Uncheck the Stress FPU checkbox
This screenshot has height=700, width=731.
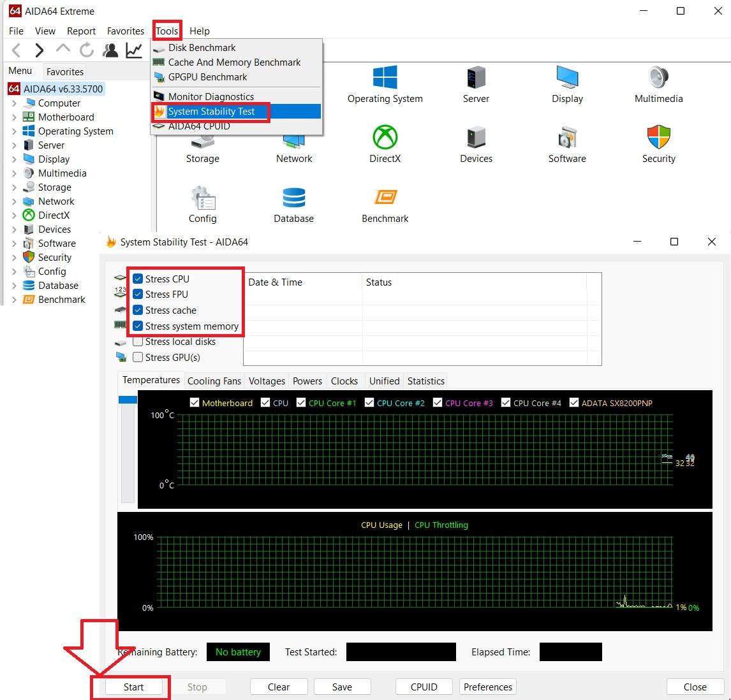(138, 294)
